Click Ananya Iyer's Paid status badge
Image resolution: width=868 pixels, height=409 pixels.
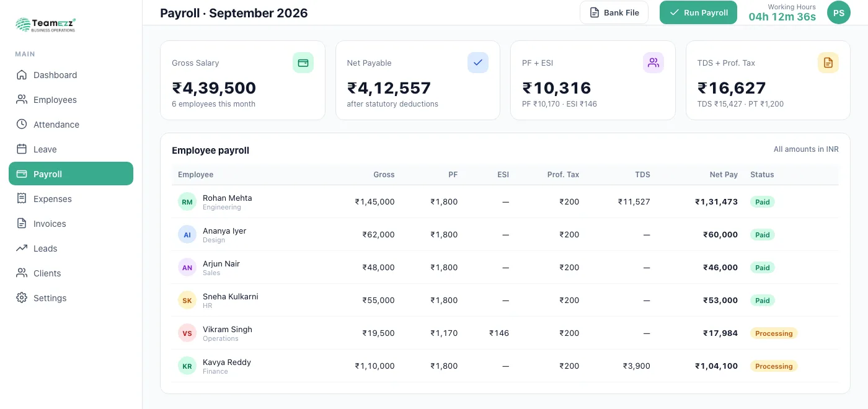763,235
